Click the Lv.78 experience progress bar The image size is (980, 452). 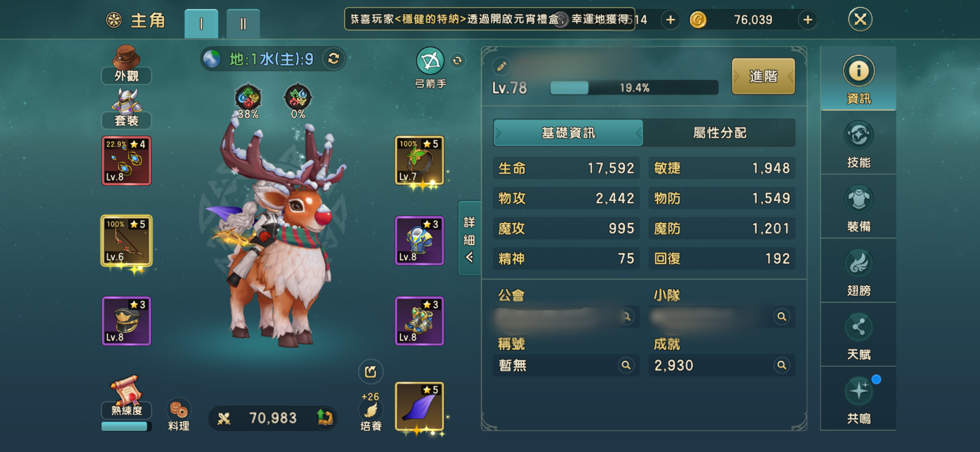(634, 88)
